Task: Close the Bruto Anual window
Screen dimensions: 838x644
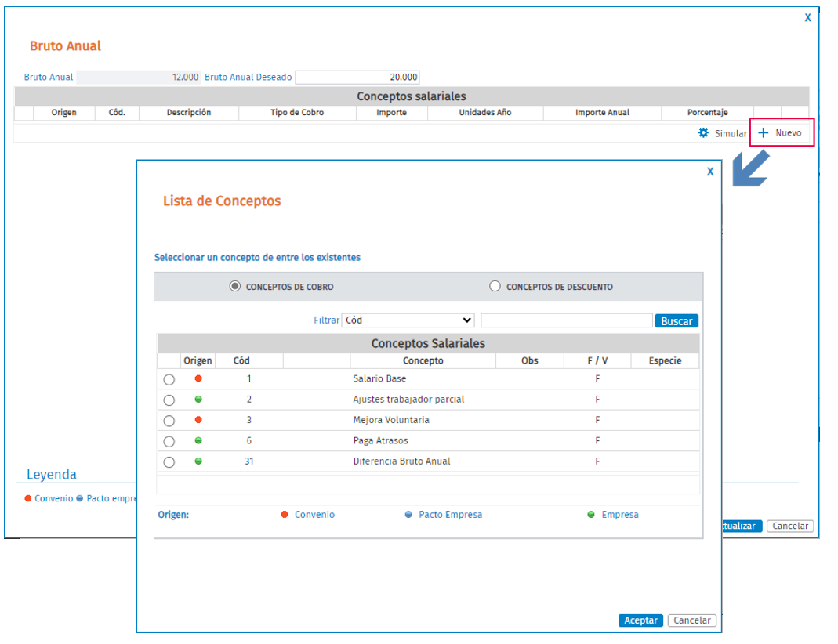Action: click(x=808, y=17)
